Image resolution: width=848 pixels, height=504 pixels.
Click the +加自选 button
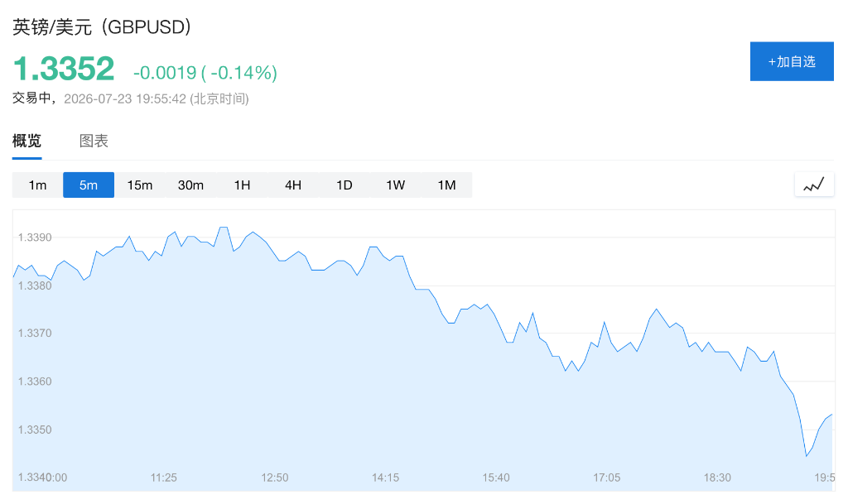(792, 61)
